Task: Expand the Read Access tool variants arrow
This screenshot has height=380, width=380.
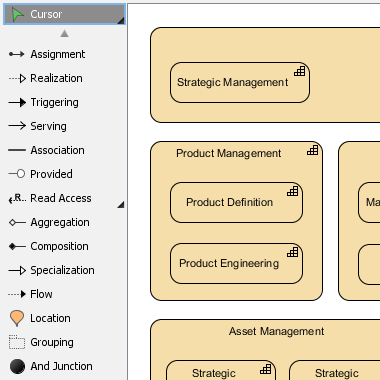Action: 121,205
